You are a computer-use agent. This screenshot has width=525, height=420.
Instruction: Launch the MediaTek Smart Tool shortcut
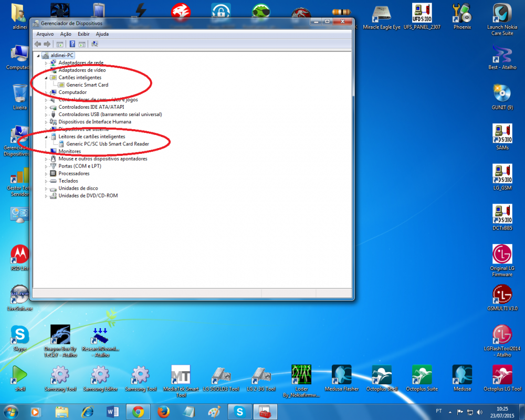coord(181,375)
